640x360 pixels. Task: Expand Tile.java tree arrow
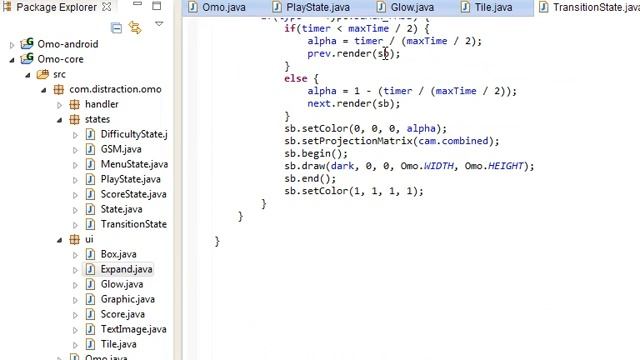76,345
